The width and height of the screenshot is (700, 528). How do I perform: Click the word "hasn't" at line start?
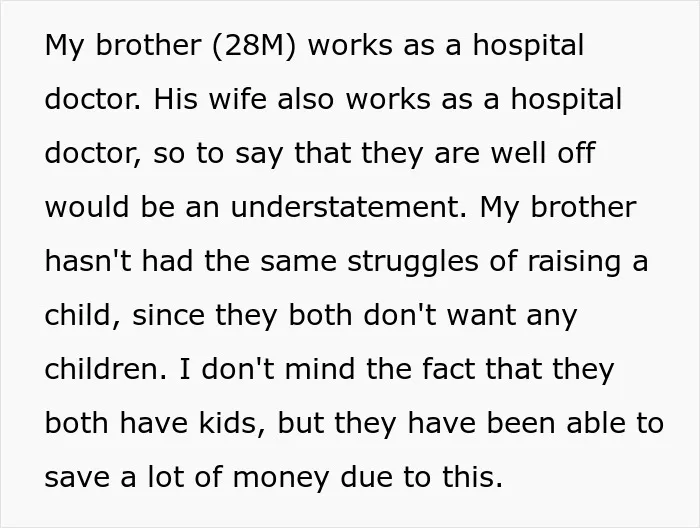click(x=88, y=261)
